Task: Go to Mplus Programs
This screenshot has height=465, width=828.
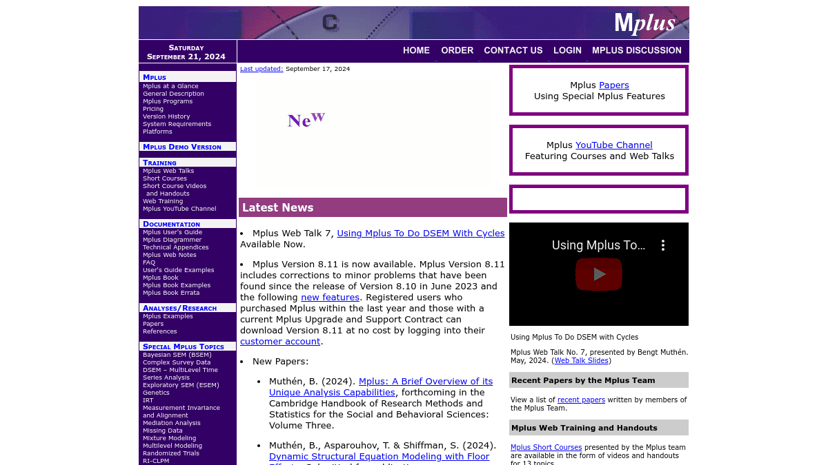Action: click(x=167, y=101)
